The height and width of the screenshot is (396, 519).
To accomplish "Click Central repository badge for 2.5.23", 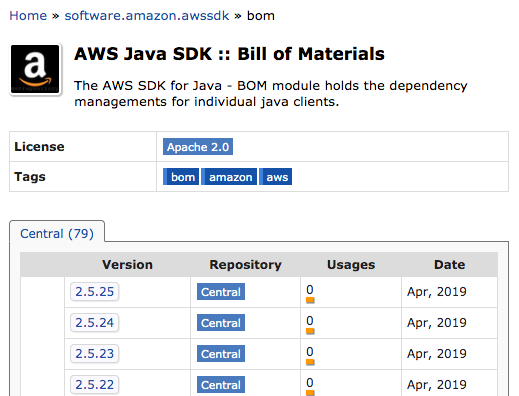I will [221, 354].
